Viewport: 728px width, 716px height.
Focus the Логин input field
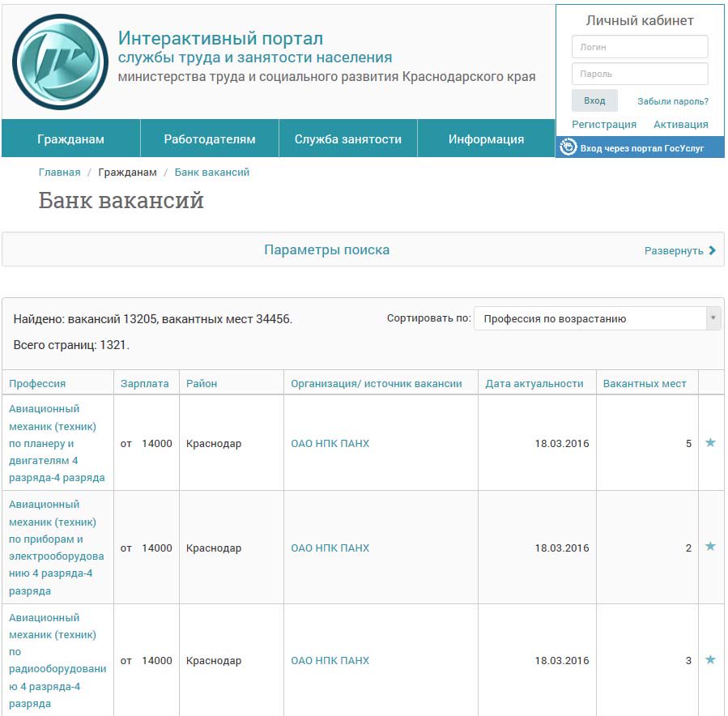pyautogui.click(x=640, y=47)
